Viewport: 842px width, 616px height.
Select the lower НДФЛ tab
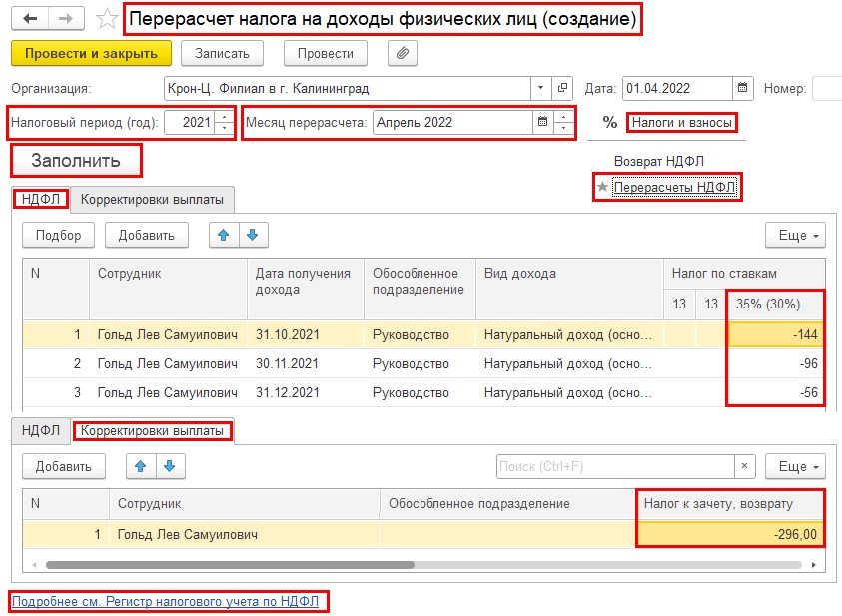(41, 431)
